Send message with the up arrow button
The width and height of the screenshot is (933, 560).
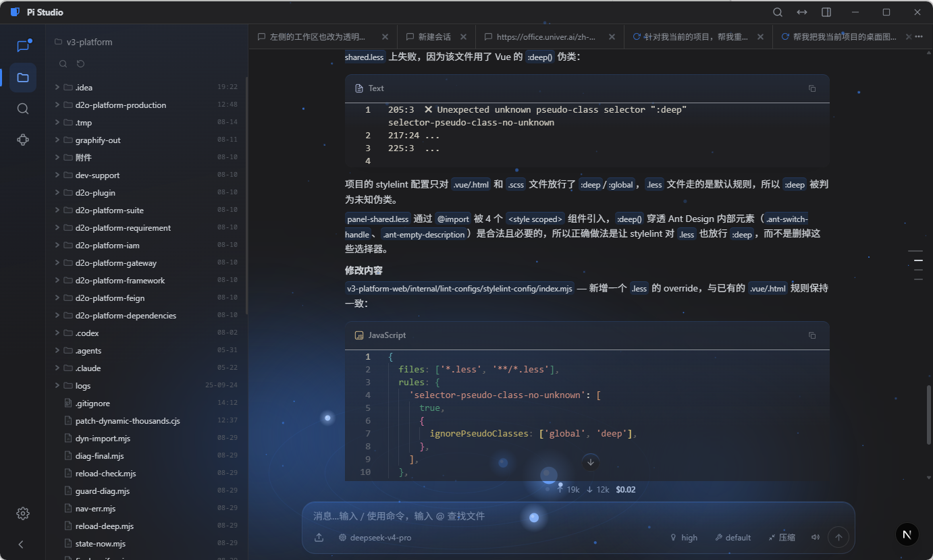tap(839, 538)
